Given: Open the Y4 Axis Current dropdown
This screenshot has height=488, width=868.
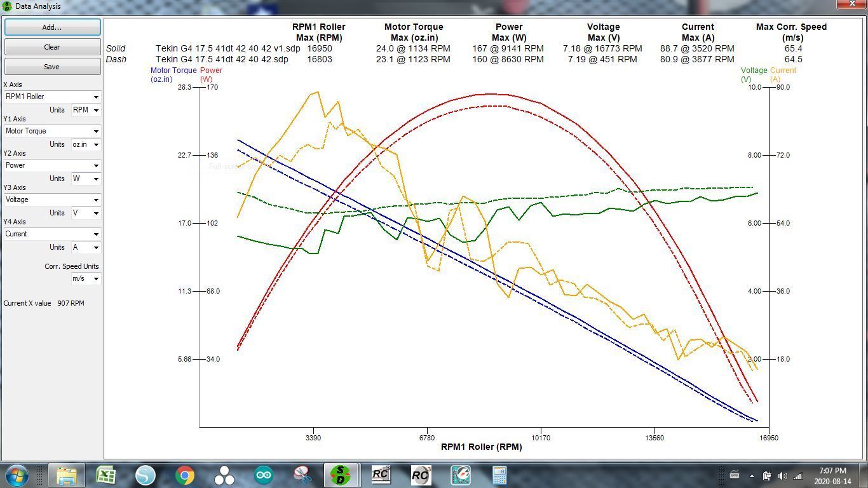Looking at the screenshot, I should click(52, 234).
